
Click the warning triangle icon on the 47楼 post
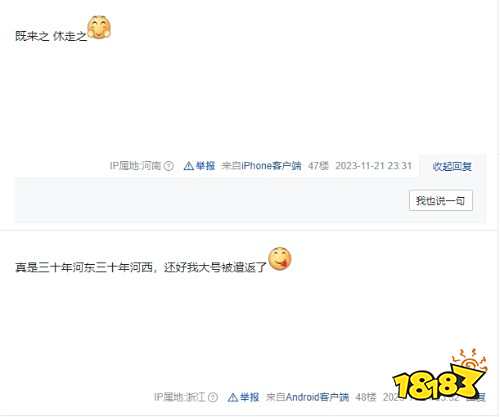point(189,166)
